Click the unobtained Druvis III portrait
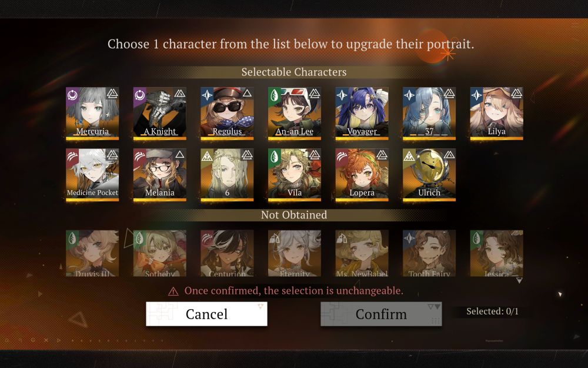This screenshot has height=368, width=588. coord(92,253)
